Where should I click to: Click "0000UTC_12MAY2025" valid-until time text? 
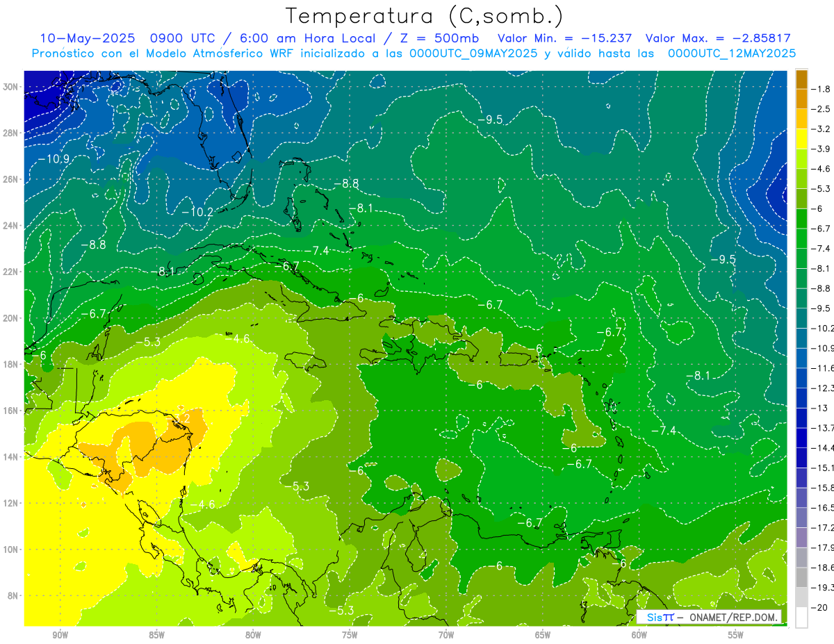click(731, 53)
